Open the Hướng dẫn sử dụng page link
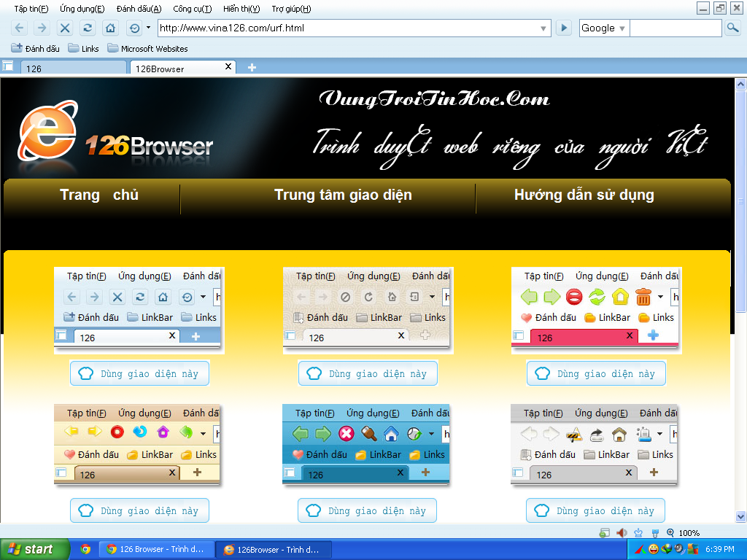Image resolution: width=747 pixels, height=560 pixels. coord(584,195)
